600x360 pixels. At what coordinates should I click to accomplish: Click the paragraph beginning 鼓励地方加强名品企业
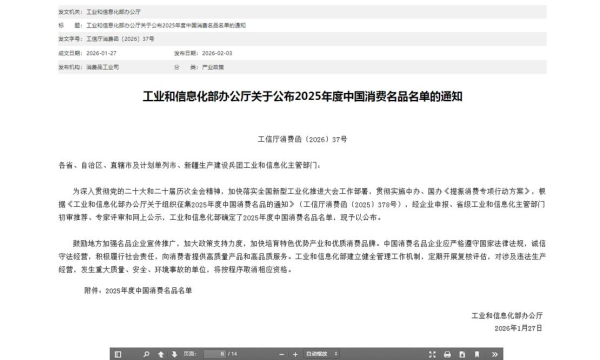point(302,256)
